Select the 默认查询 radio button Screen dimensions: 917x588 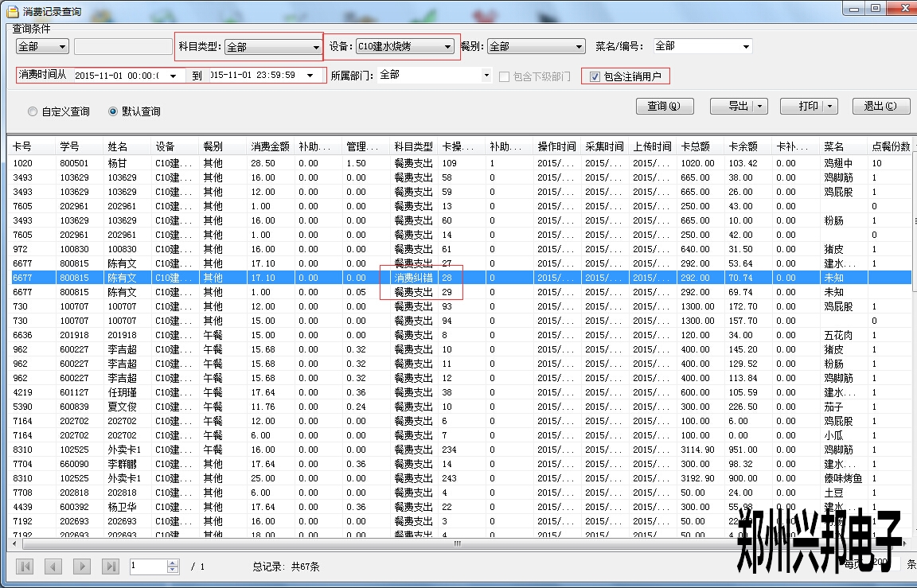click(x=113, y=111)
